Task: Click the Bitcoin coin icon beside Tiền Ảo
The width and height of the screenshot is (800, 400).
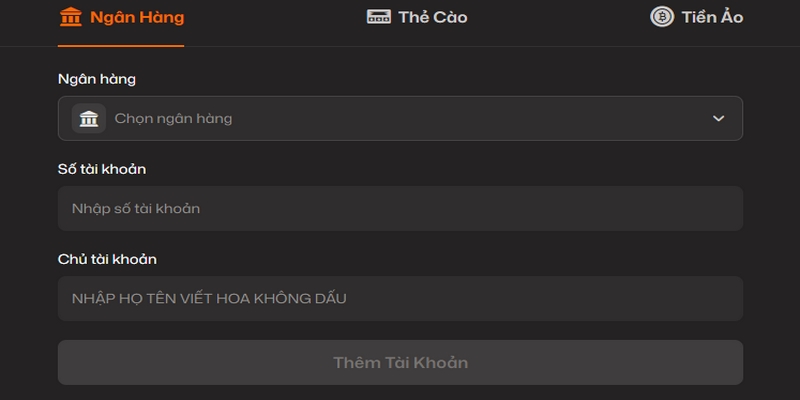Action: 662,16
